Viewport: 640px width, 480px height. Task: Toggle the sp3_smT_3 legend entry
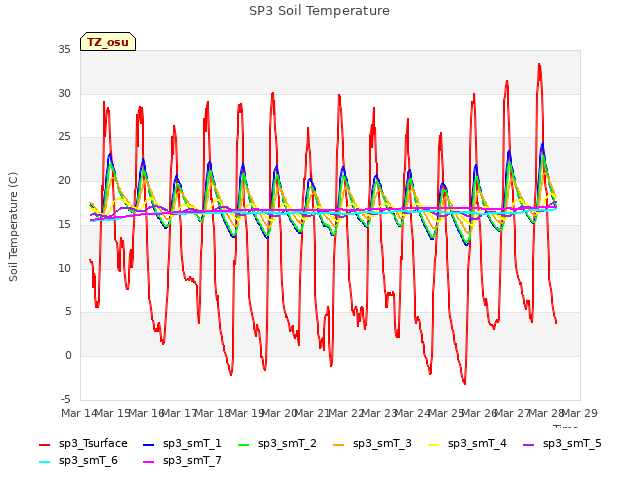point(372,444)
